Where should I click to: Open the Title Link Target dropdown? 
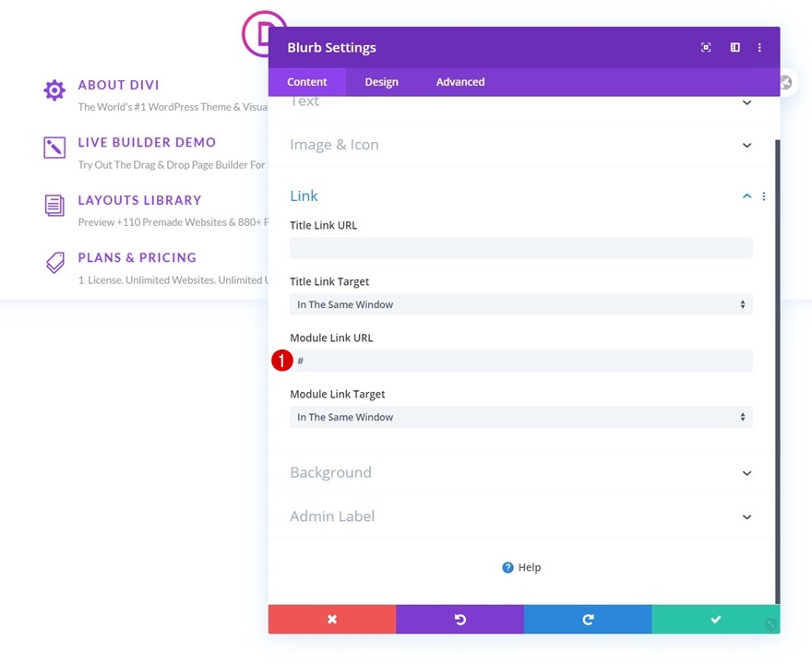tap(521, 304)
